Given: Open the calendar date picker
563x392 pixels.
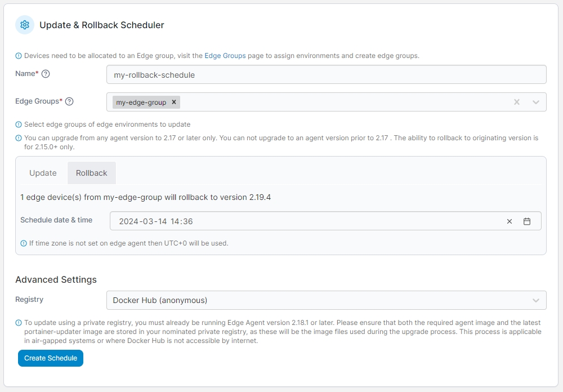Looking at the screenshot, I should pos(527,221).
